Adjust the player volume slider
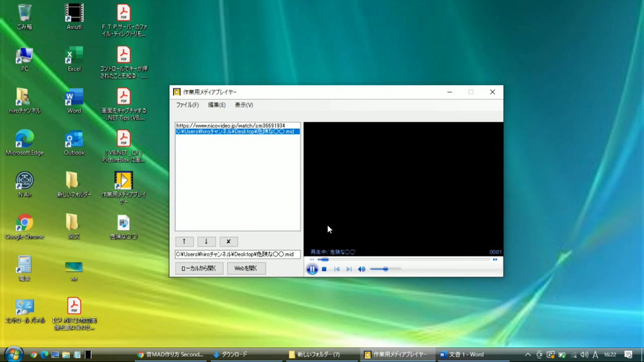This screenshot has width=644, height=362. point(385,269)
